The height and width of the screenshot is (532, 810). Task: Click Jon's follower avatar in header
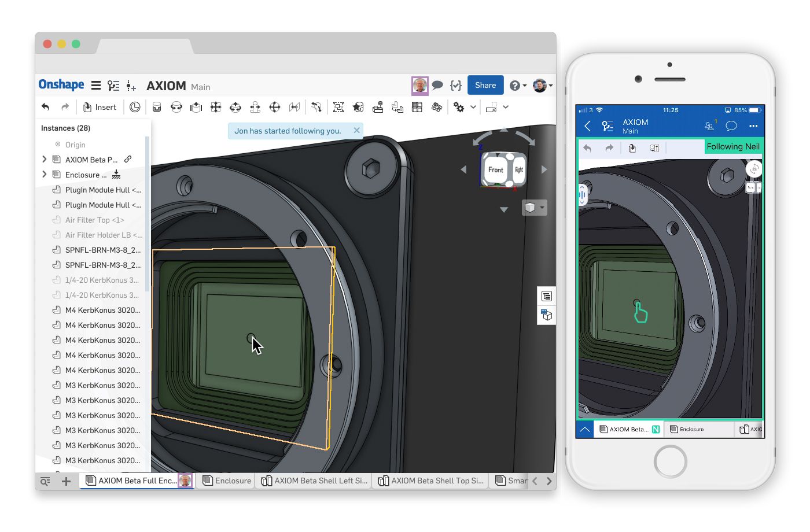[419, 86]
